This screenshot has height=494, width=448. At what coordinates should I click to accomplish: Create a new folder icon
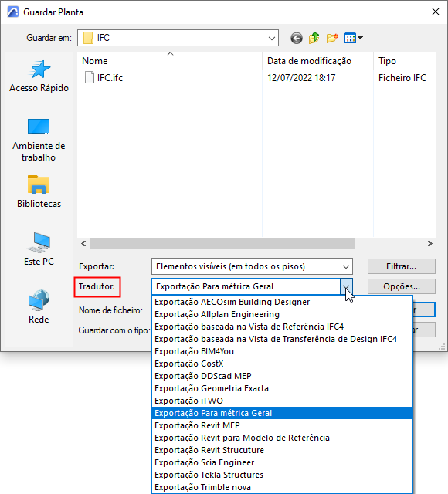pos(332,38)
